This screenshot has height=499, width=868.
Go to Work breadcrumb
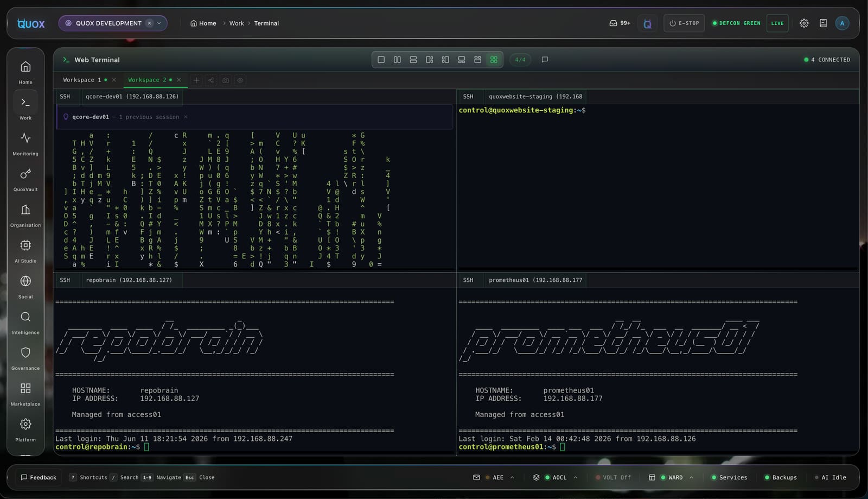pos(237,23)
